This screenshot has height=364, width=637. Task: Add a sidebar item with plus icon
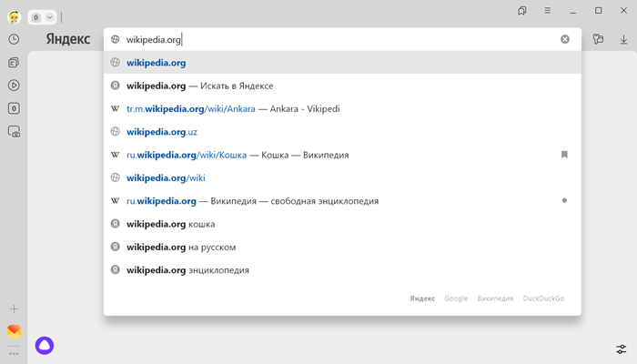pyautogui.click(x=14, y=309)
